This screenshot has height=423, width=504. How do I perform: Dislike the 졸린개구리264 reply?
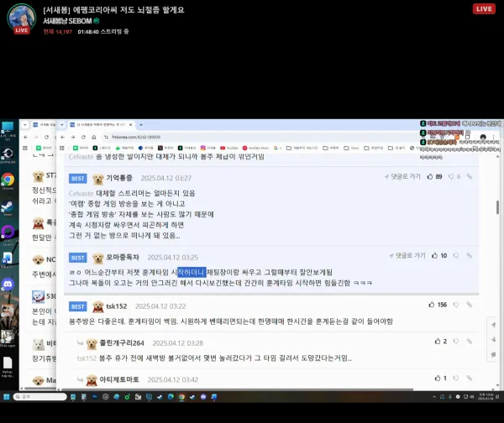(456, 342)
